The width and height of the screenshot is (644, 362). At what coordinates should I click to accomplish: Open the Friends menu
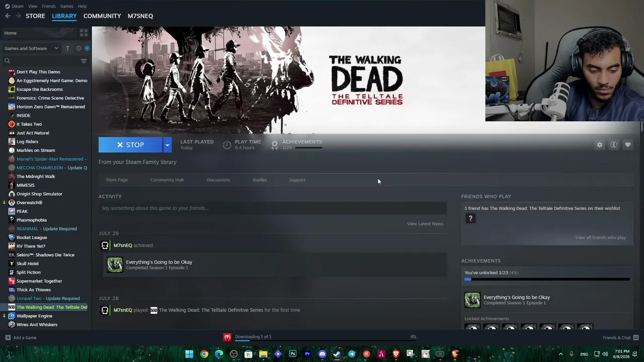[49, 6]
